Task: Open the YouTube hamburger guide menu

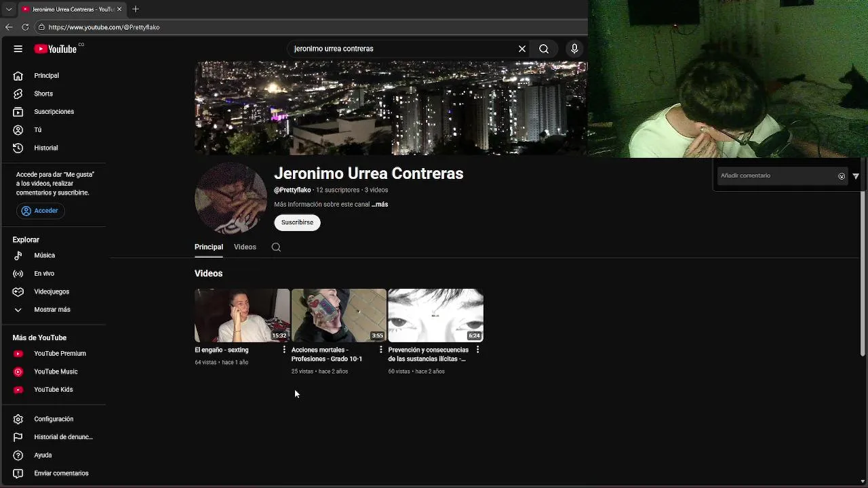Action: 18,49
